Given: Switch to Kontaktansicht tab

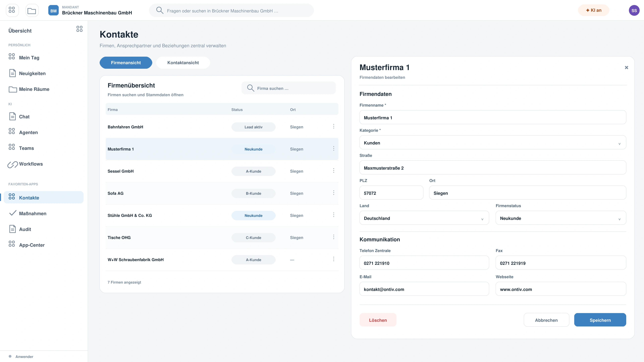Looking at the screenshot, I should click(x=183, y=63).
